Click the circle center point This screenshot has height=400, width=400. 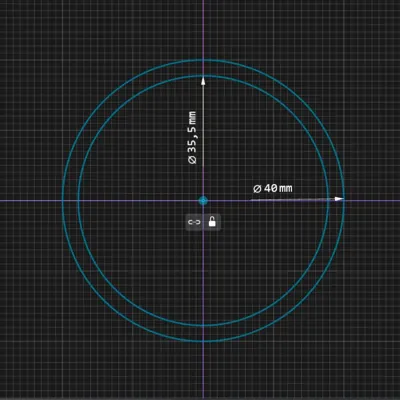coord(203,201)
